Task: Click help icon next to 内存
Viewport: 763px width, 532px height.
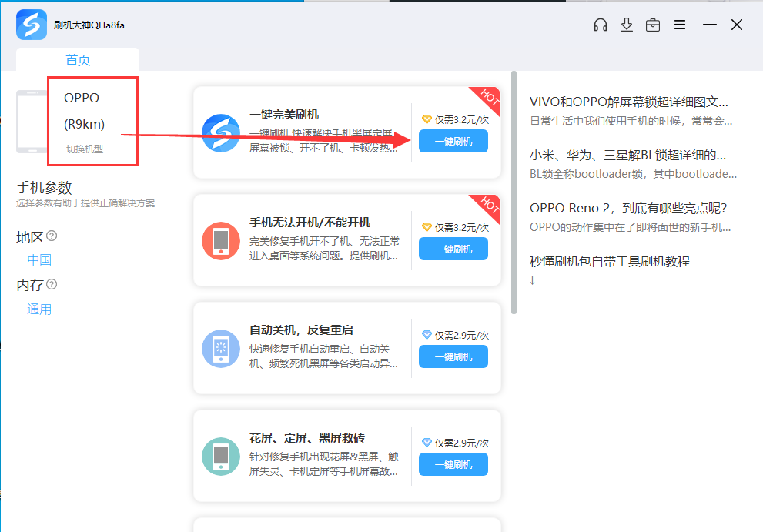Action: click(x=52, y=284)
